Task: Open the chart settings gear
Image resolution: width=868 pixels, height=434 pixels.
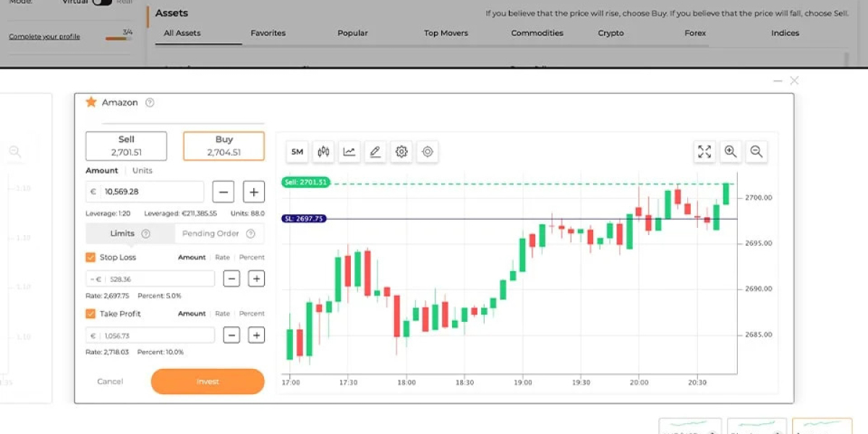Action: tap(401, 152)
